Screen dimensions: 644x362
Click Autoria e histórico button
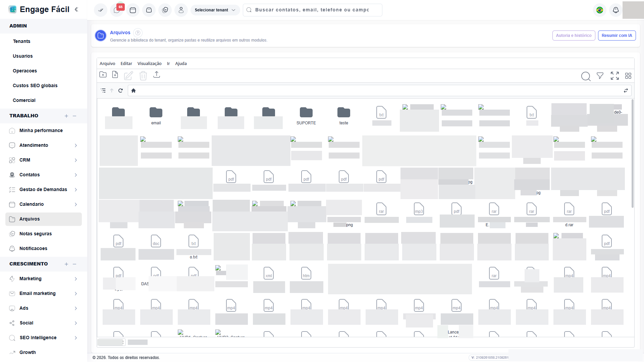574,36
